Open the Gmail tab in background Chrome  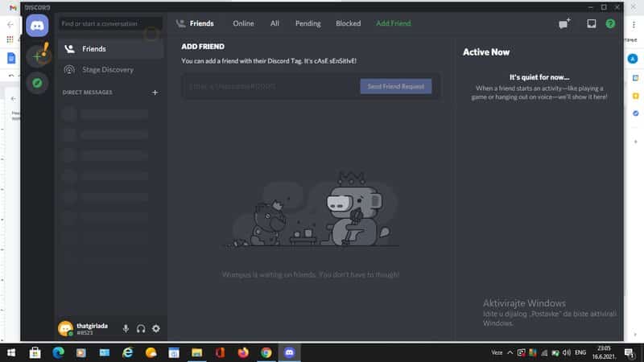(13, 7)
